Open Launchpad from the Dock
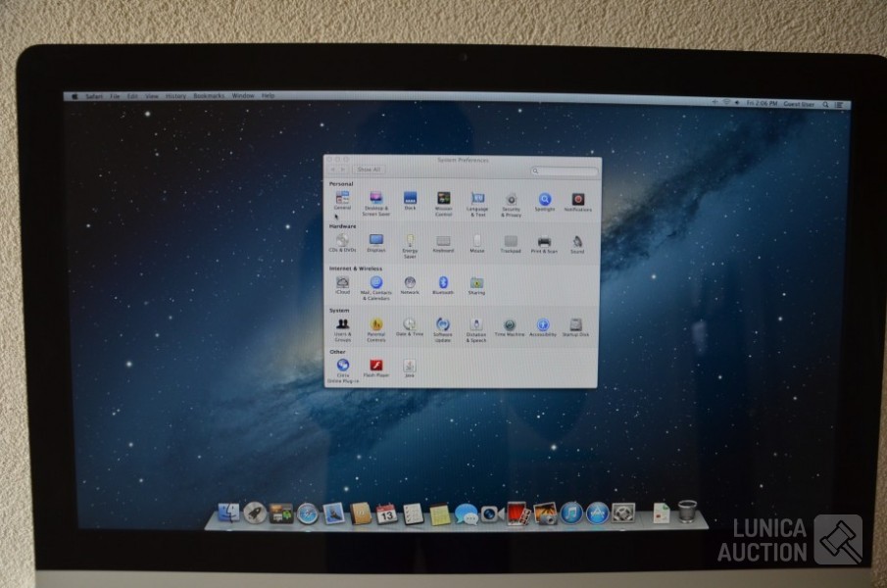Image resolution: width=887 pixels, height=588 pixels. (255, 513)
